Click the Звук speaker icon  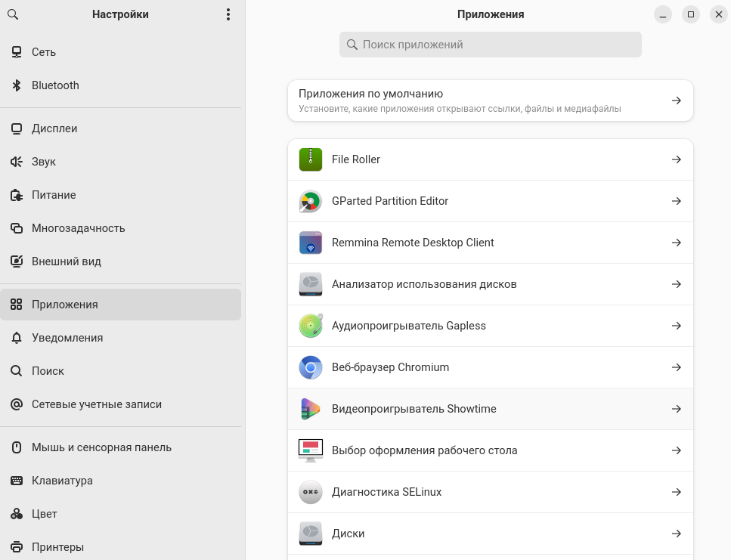point(17,162)
